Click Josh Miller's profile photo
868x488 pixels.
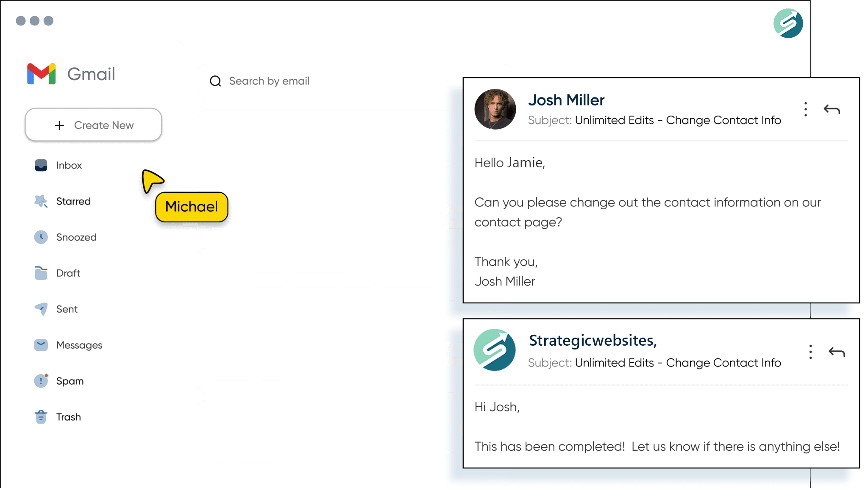[495, 109]
